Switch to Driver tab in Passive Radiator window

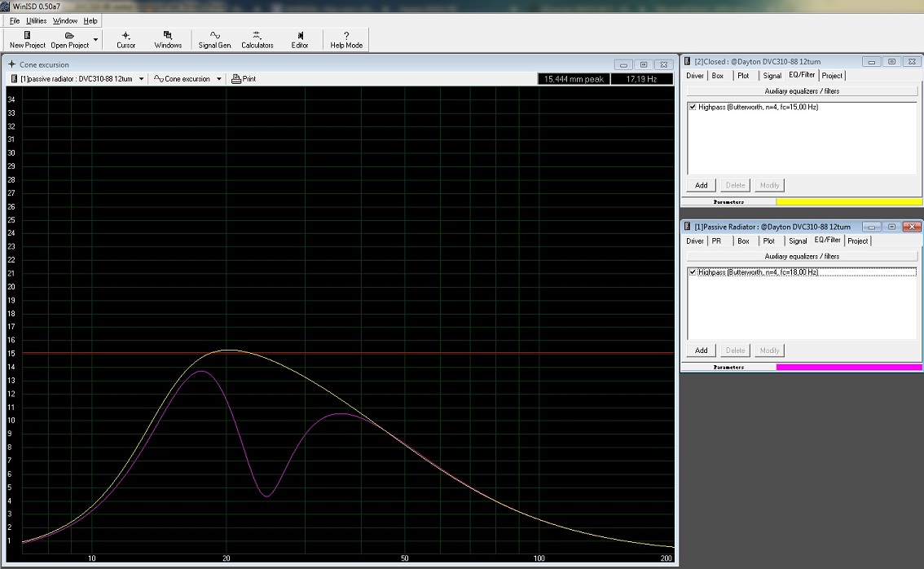click(x=695, y=240)
